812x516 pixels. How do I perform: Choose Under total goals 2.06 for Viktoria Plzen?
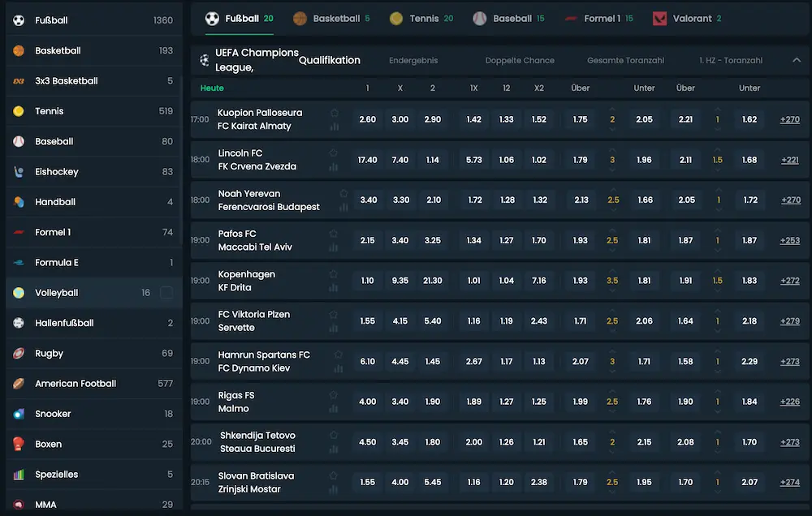[x=644, y=321]
